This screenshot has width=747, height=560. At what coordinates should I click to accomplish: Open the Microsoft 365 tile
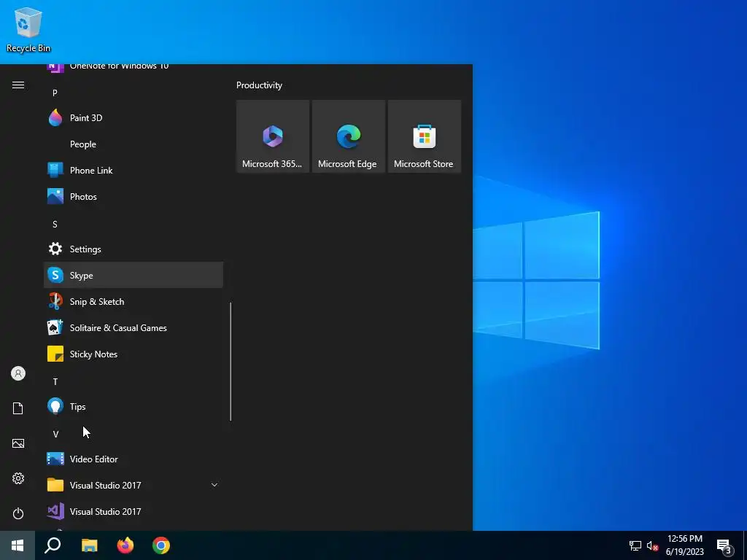coord(273,136)
